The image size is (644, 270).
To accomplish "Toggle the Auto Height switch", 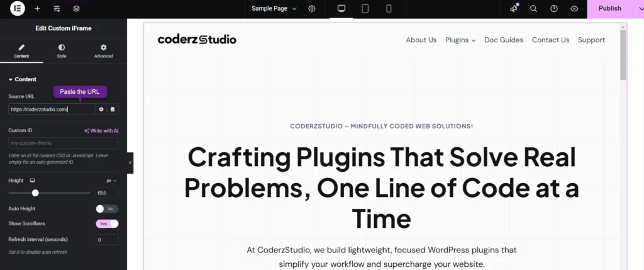I will click(x=107, y=209).
